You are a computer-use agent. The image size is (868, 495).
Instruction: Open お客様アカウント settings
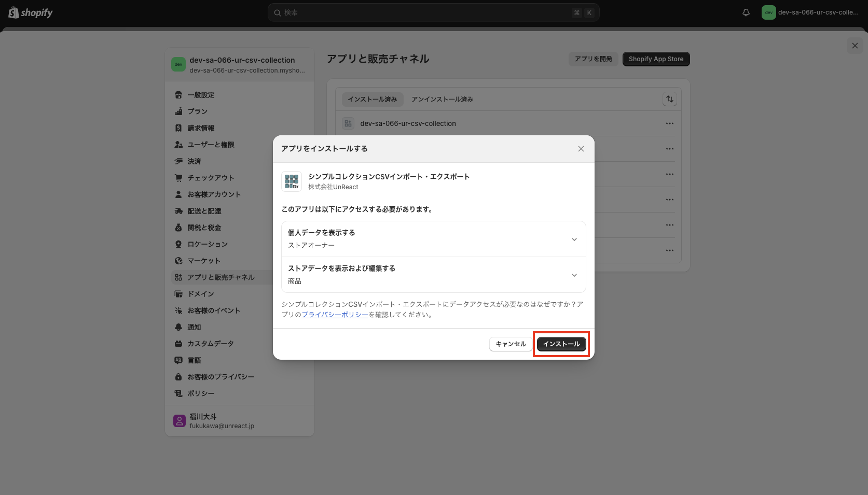click(x=240, y=194)
